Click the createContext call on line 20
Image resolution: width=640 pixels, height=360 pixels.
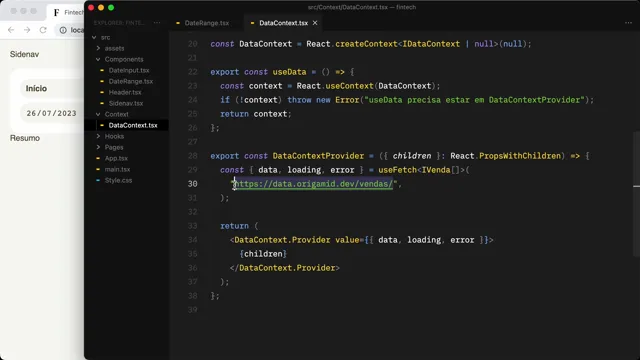click(366, 44)
